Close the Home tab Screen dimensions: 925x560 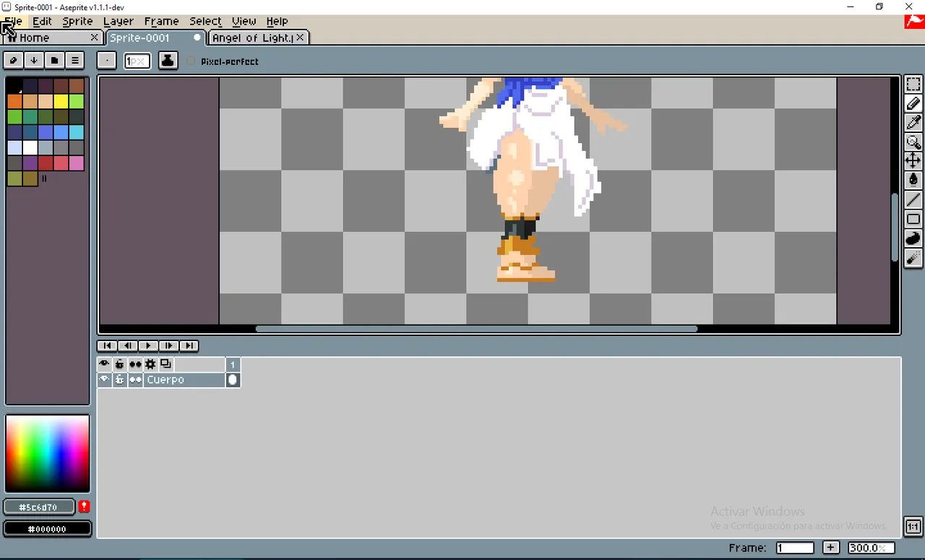95,37
